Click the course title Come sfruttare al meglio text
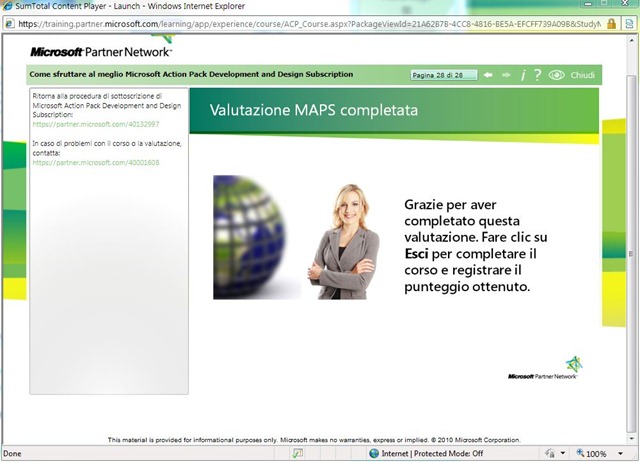Image resolution: width=640 pixels, height=462 pixels. (x=191, y=74)
